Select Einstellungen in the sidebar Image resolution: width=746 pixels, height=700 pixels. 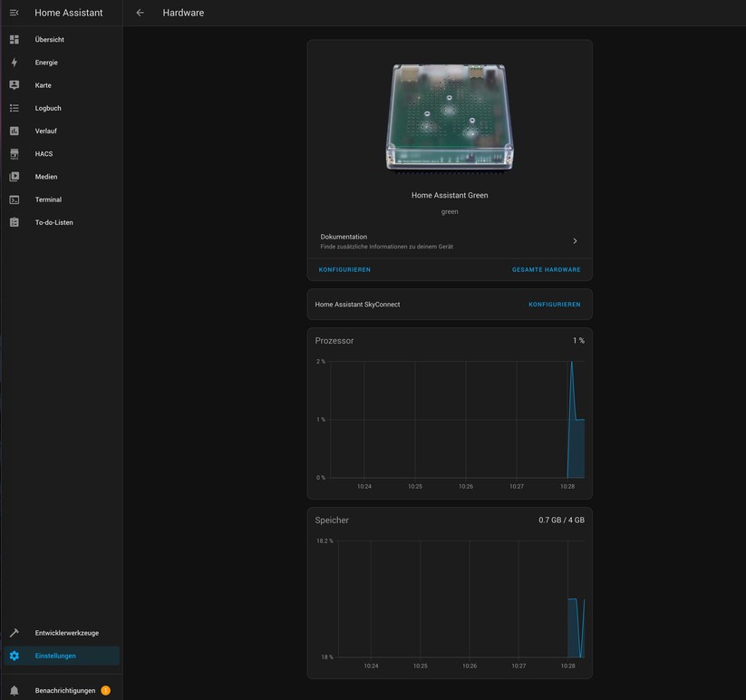[55, 656]
